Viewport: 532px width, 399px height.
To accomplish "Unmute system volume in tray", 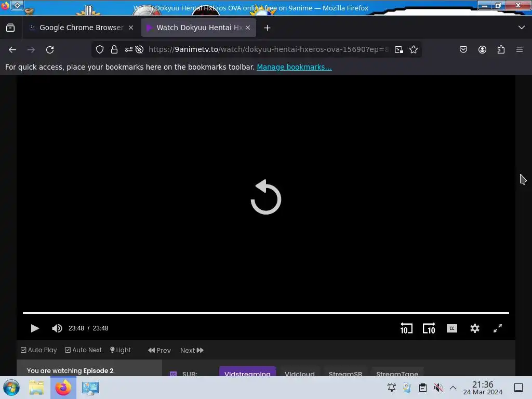I will tap(438, 388).
